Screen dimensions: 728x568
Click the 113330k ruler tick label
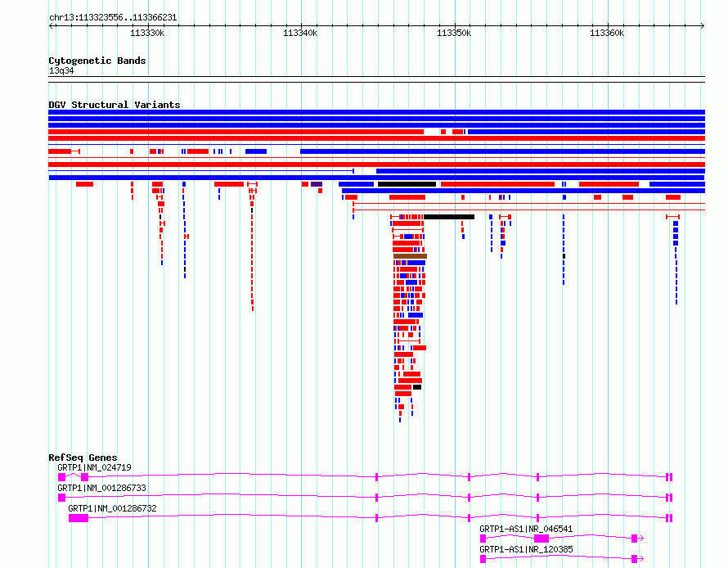(x=147, y=33)
